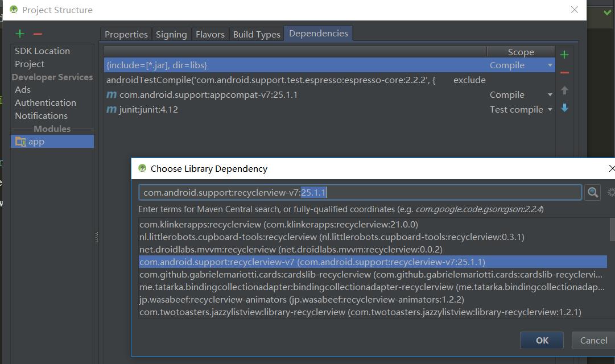Click the red remove module minus icon

tap(38, 34)
